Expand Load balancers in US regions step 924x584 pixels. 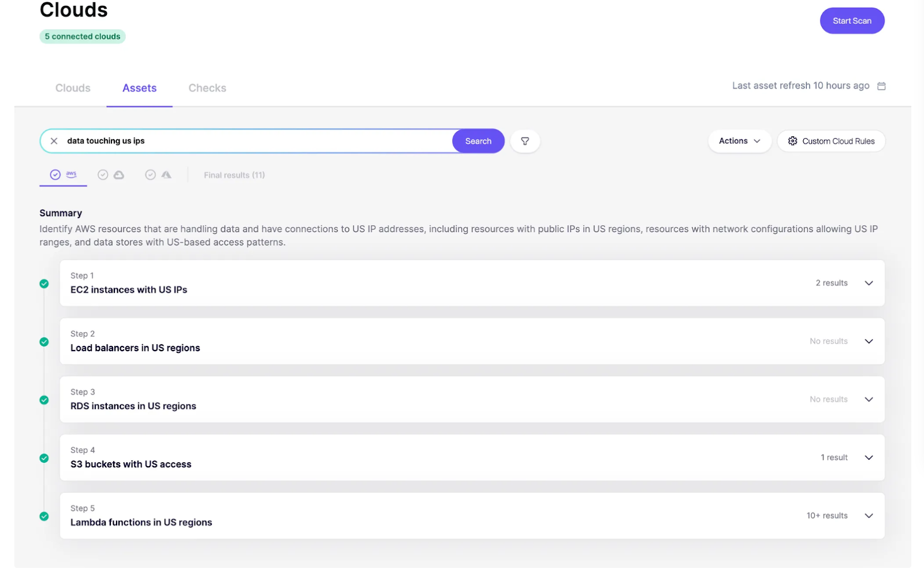point(869,341)
